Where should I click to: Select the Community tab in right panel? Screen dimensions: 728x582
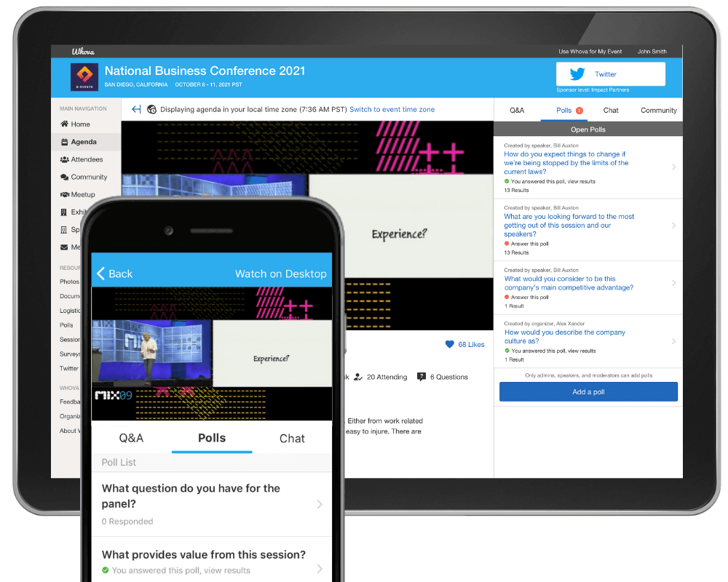(x=658, y=111)
